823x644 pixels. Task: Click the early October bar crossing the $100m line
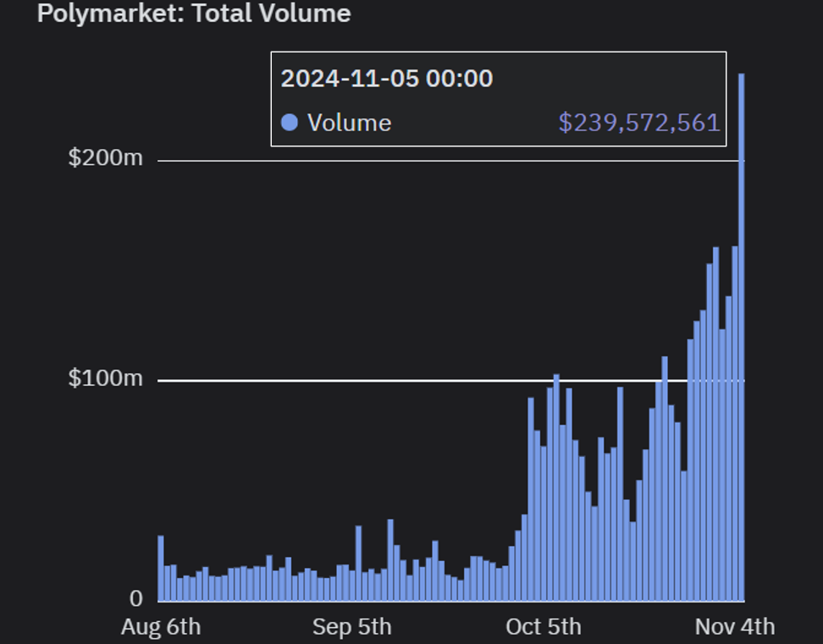point(556,487)
